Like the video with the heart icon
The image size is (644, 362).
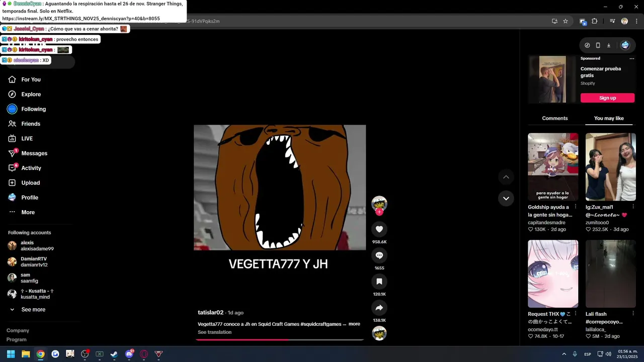coord(379,229)
